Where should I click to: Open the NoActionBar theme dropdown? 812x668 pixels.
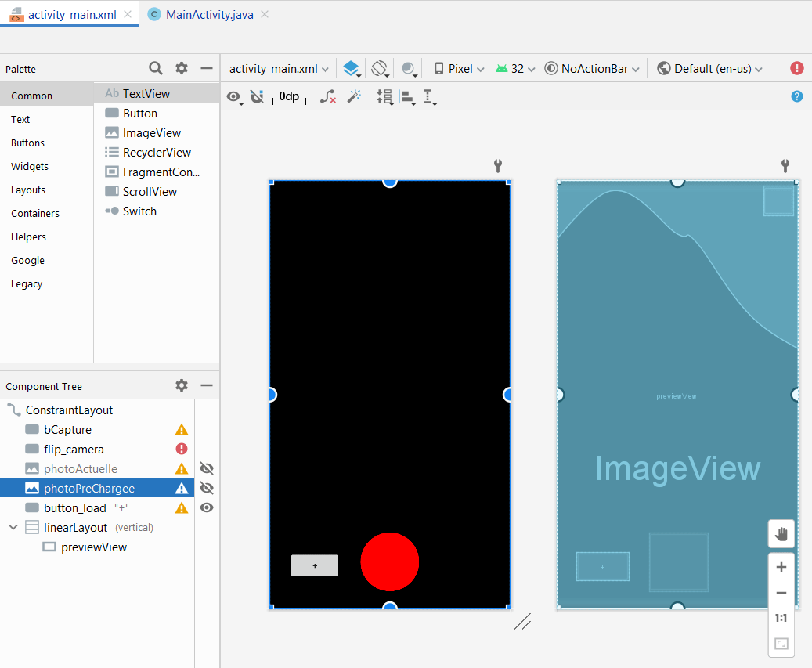click(x=593, y=68)
